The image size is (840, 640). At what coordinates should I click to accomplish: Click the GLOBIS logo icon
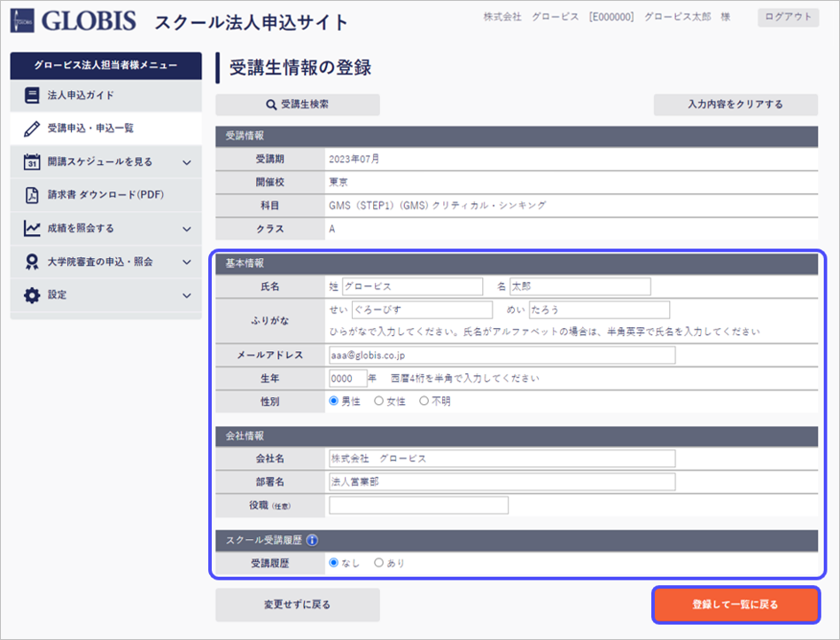click(22, 21)
